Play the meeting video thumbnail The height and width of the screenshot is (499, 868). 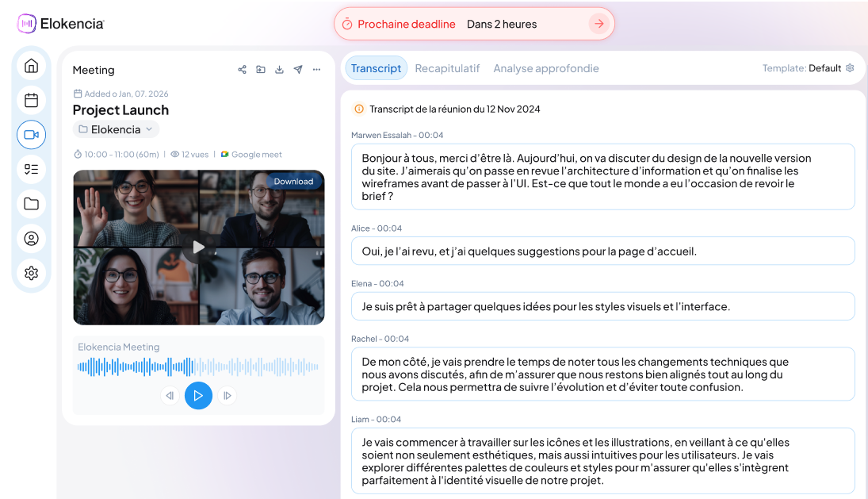click(x=198, y=247)
